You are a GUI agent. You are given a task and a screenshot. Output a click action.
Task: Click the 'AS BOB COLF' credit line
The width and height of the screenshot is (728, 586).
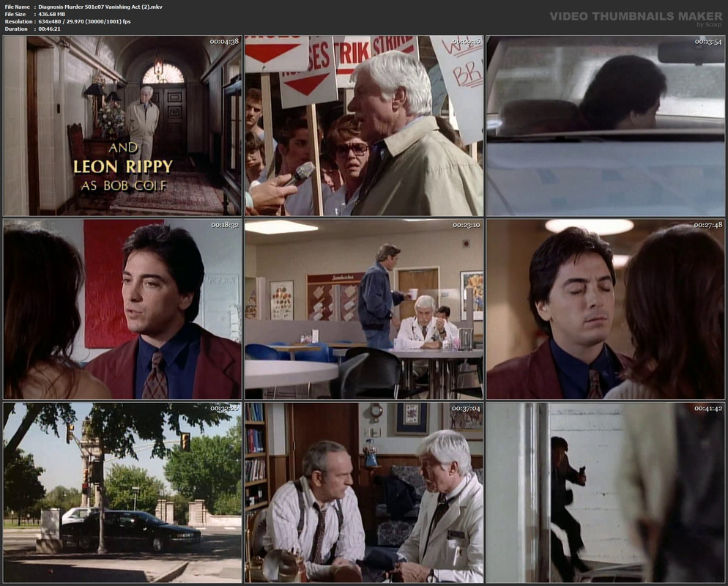click(x=124, y=186)
